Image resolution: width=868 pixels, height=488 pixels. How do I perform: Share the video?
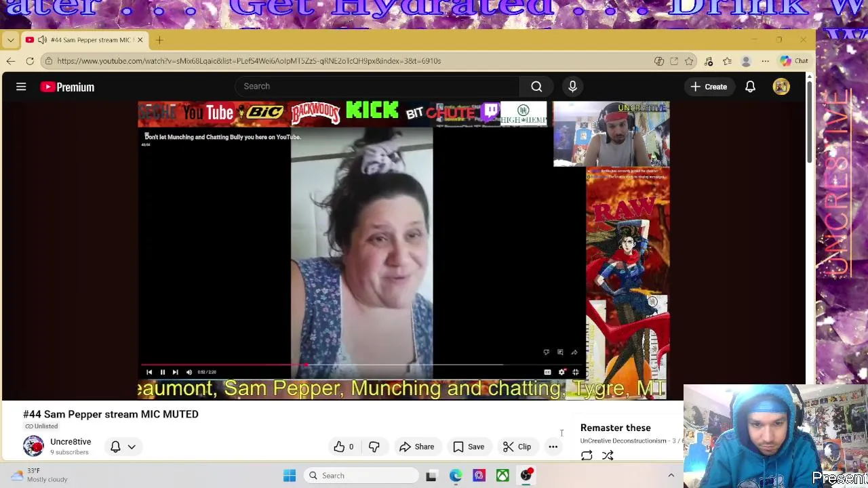416,447
